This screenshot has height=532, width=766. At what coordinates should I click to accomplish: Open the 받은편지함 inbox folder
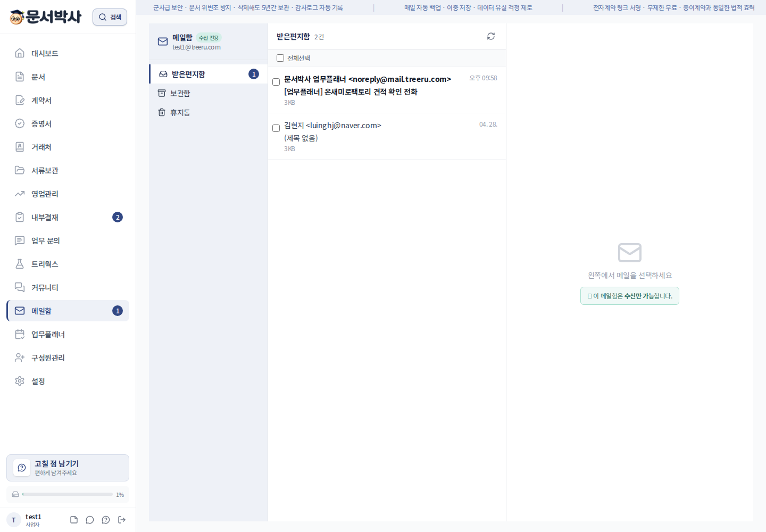(209, 74)
